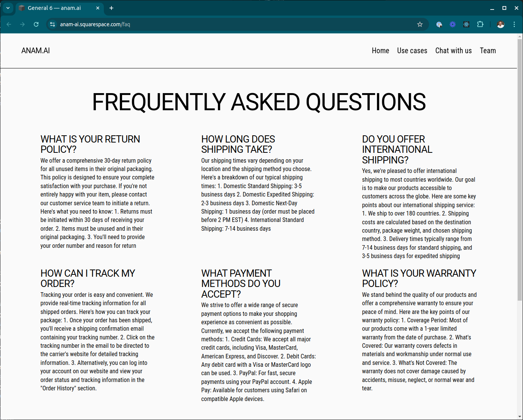
Task: Open the tab search chevron
Action: (8, 8)
